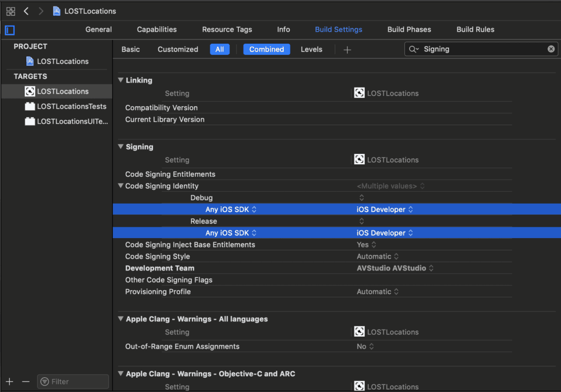561x392 pixels.
Task: Show Customized build settings
Action: coord(178,49)
